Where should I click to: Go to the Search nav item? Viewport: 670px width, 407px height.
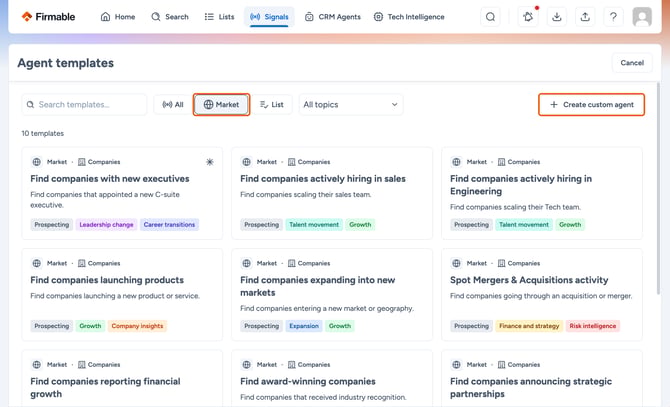tap(170, 17)
